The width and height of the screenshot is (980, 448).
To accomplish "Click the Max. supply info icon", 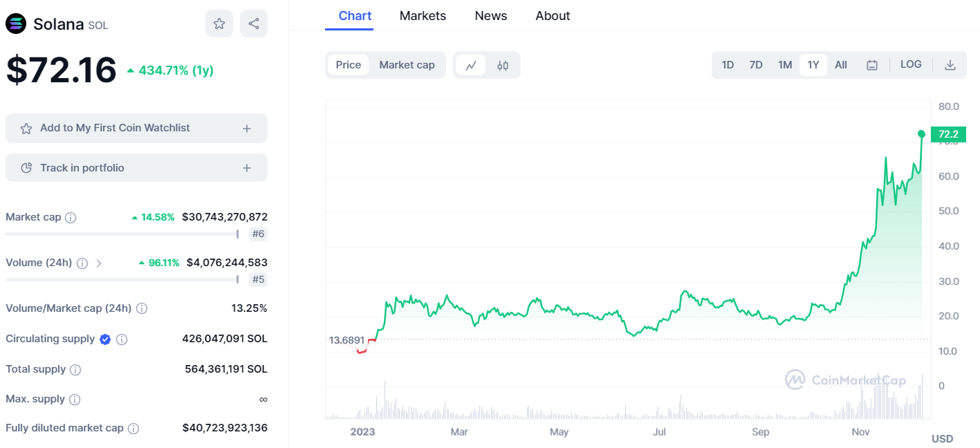I will pos(75,399).
